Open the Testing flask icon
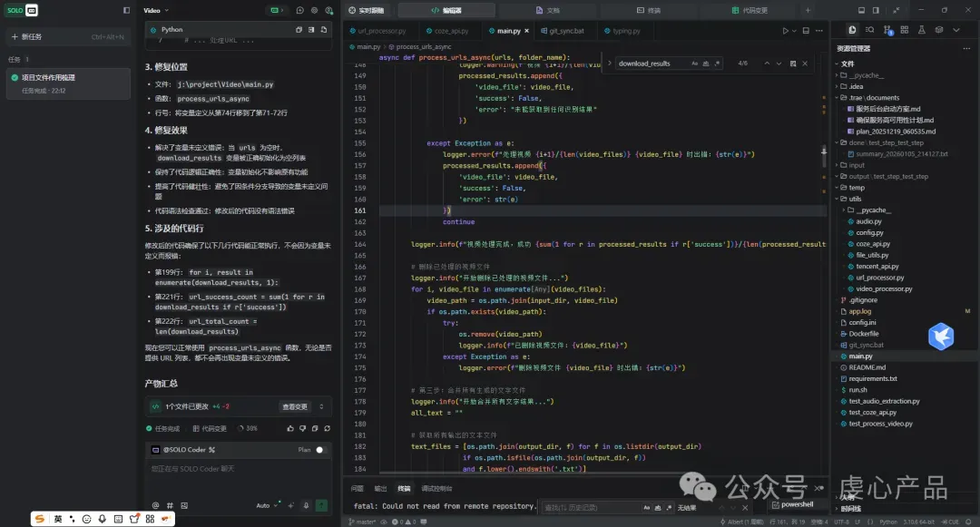Viewport: 980px width, 527px height. [x=921, y=30]
